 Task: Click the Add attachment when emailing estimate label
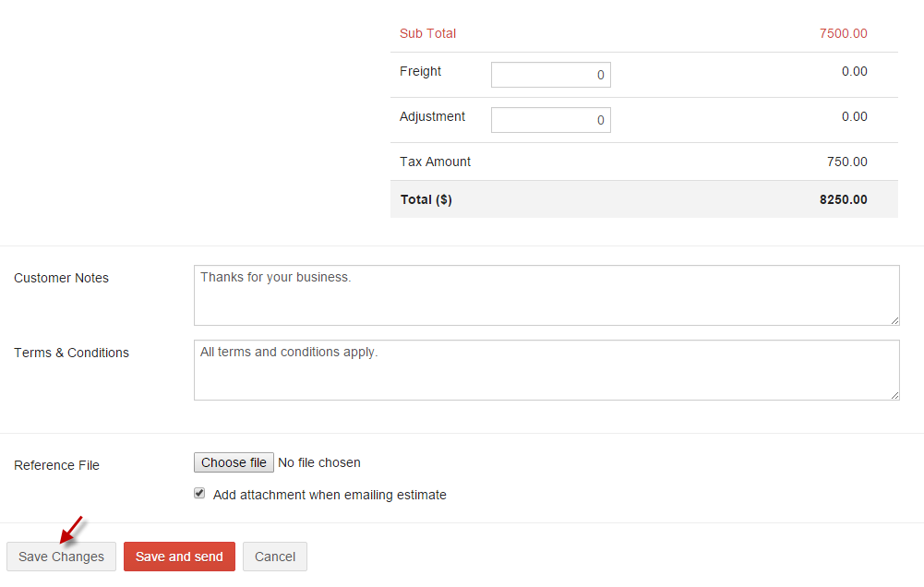(x=330, y=495)
